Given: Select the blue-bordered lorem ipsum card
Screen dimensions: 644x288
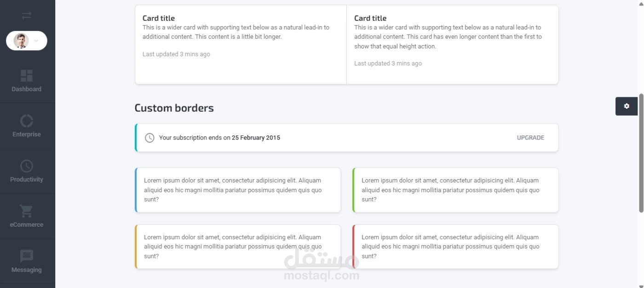Looking at the screenshot, I should pyautogui.click(x=238, y=190).
